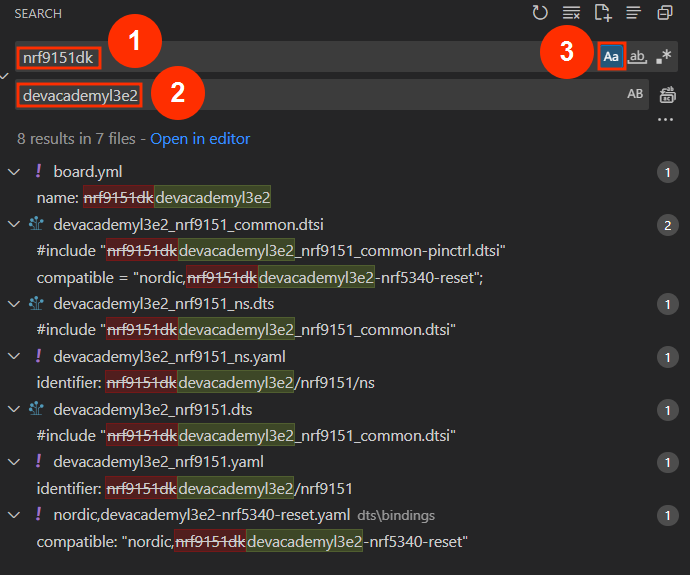Toggle Match Whole Word option
Image resolution: width=690 pixels, height=575 pixels.
click(x=637, y=56)
